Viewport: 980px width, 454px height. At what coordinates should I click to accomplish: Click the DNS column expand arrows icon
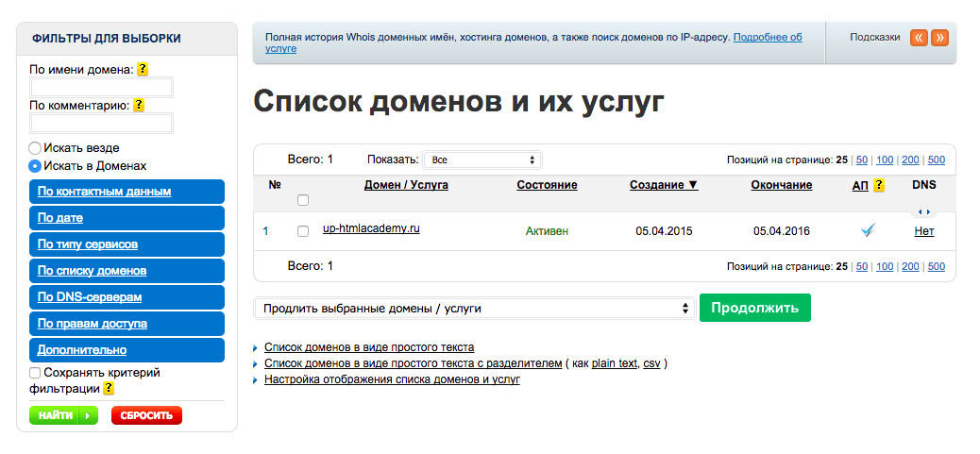[x=924, y=211]
